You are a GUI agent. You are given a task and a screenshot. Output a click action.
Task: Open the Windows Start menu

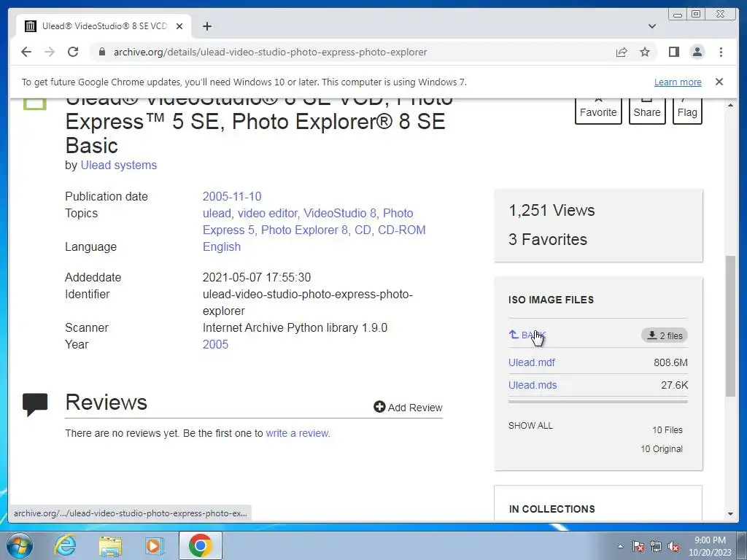tap(20, 545)
